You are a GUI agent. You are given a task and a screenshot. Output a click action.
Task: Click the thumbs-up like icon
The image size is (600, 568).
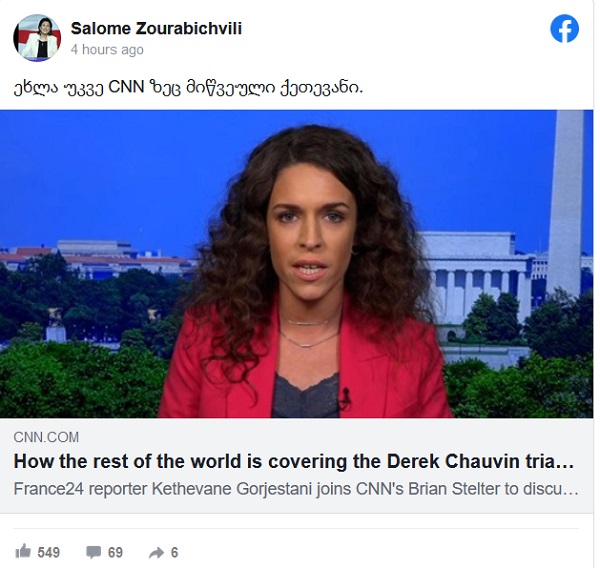tap(23, 552)
